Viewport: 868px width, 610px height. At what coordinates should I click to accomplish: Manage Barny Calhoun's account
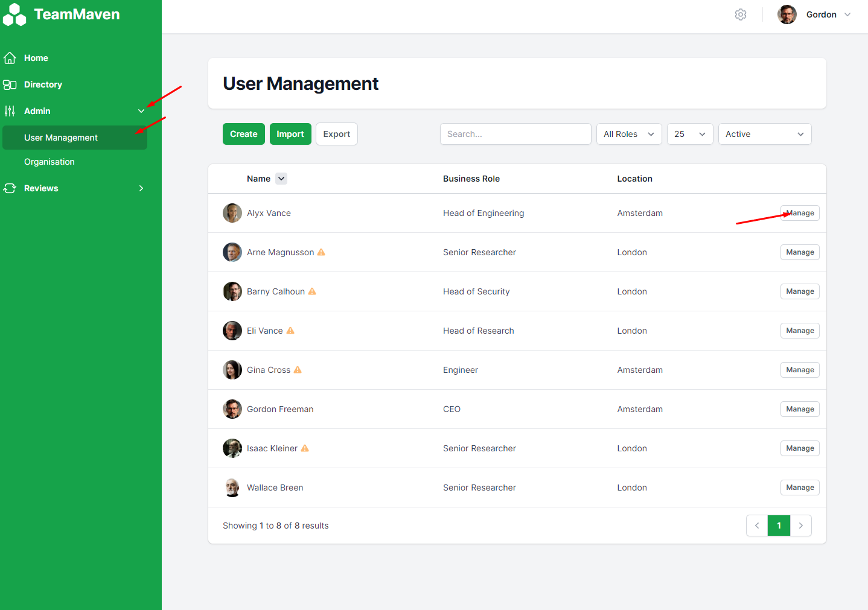tap(800, 291)
